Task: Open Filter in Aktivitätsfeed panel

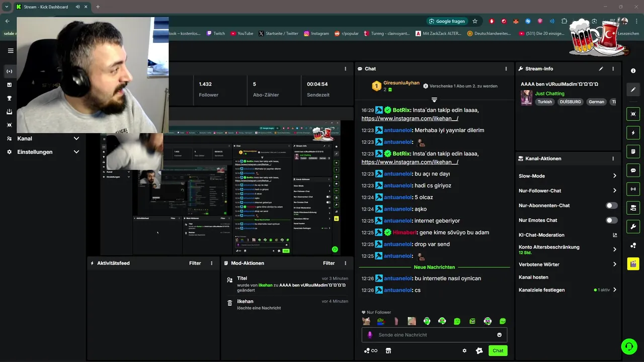Action: click(195, 263)
